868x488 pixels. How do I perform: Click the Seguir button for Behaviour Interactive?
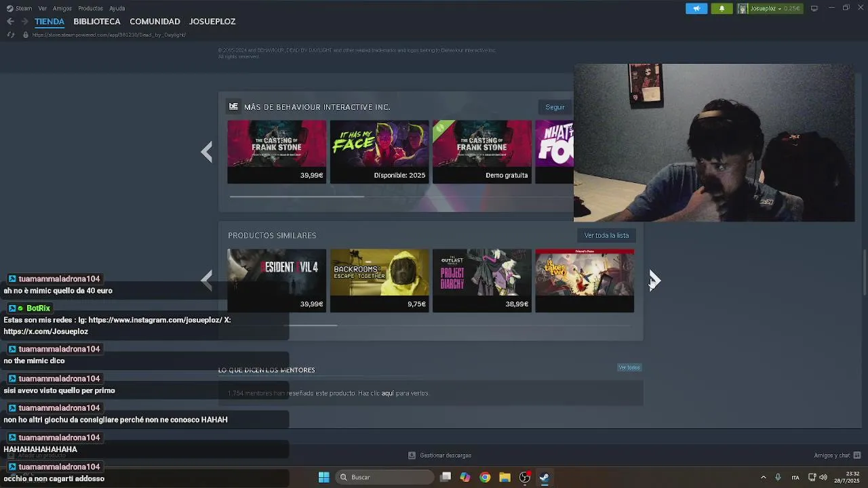555,107
